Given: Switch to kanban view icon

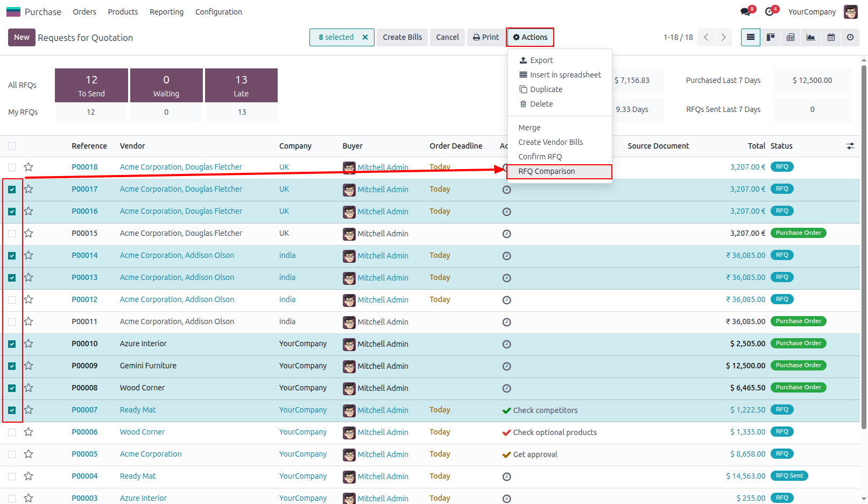Looking at the screenshot, I should (771, 37).
